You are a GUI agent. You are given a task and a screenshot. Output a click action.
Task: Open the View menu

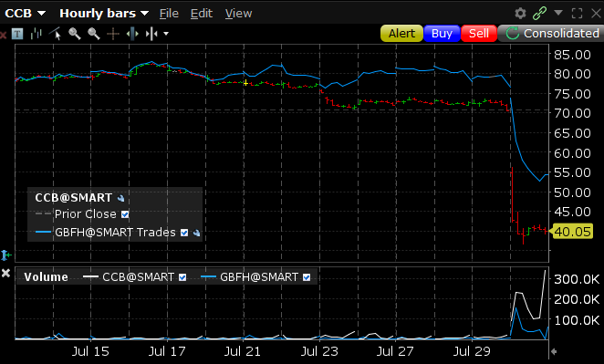tap(238, 14)
